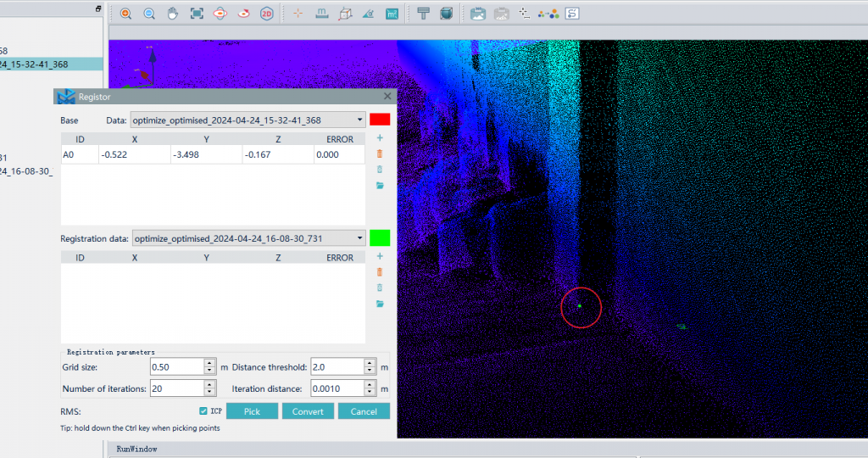Viewport: 868px width, 458px height.
Task: Add a new base point with plus icon
Action: (380, 137)
